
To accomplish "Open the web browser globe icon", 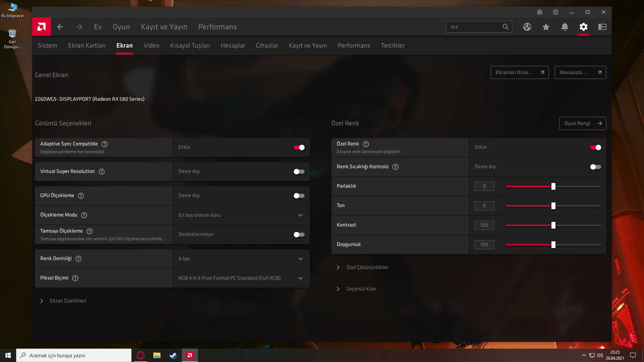I will coord(527,27).
